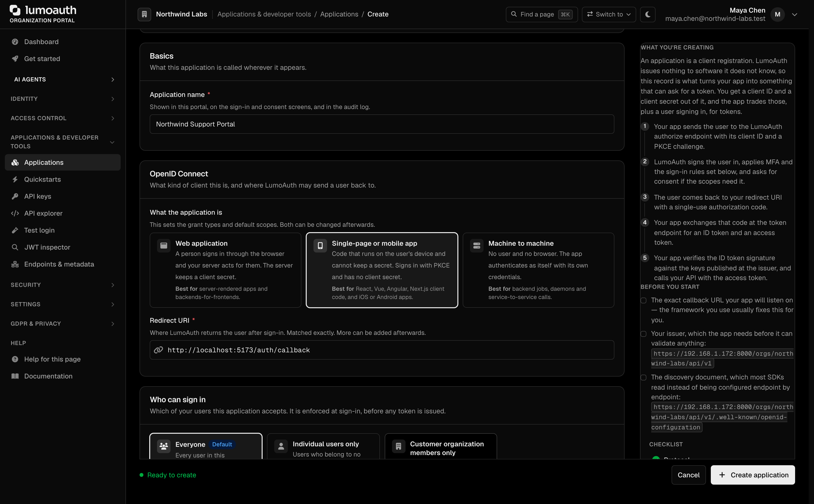Click the Create application button

pos(753,475)
